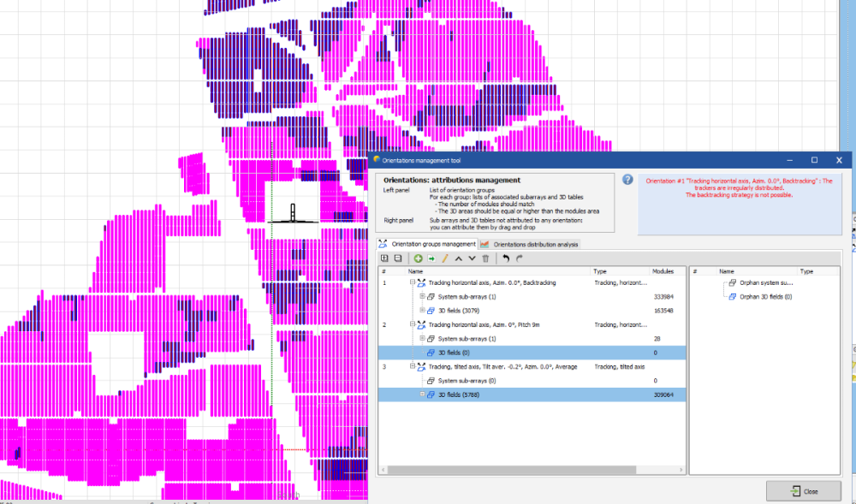Image resolution: width=856 pixels, height=504 pixels.
Task: Expand 3D fields (5788) node
Action: pos(422,394)
